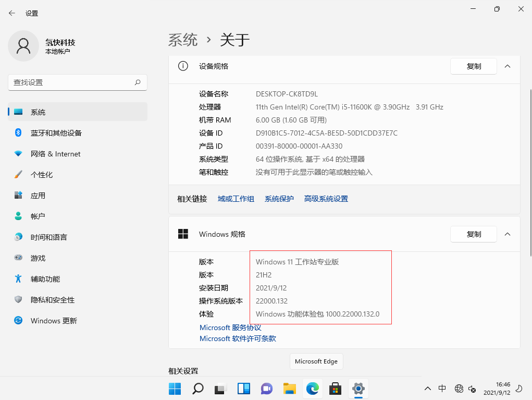Open notification center moon icon
The width and height of the screenshot is (532, 400).
click(x=519, y=389)
